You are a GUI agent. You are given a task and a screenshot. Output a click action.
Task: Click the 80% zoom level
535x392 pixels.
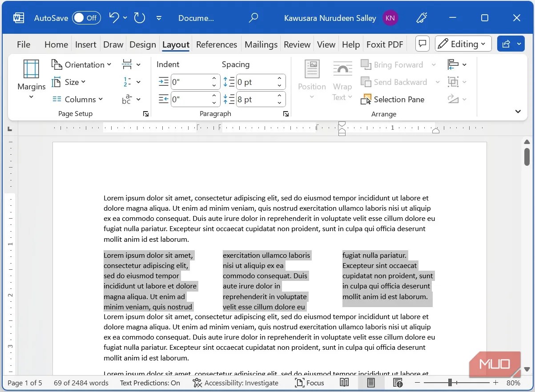tap(513, 383)
